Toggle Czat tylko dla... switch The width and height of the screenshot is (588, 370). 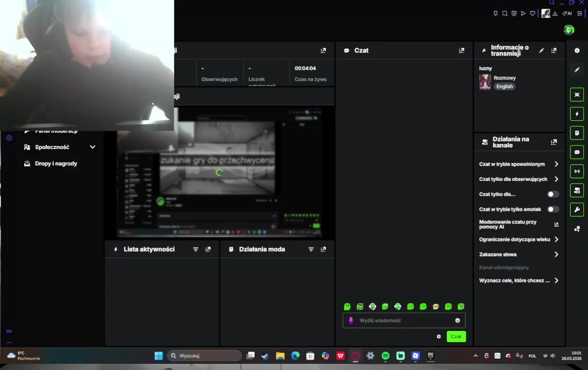pos(553,194)
